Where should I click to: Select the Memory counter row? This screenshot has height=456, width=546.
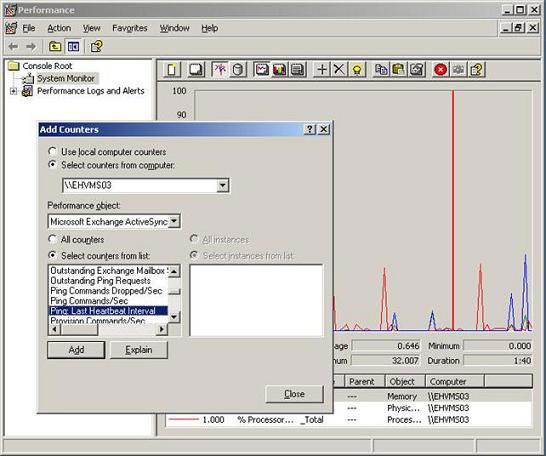[x=432, y=396]
